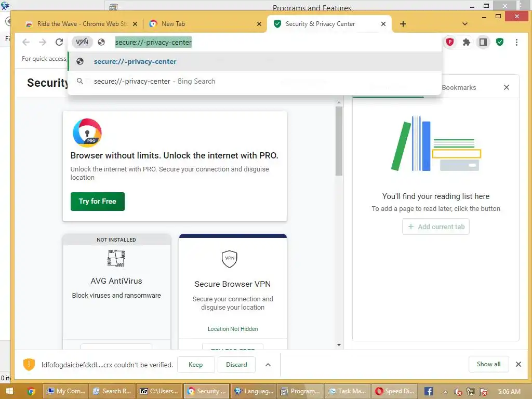532x399 pixels.
Task: Click the globe icon in the address bar
Action: click(101, 42)
